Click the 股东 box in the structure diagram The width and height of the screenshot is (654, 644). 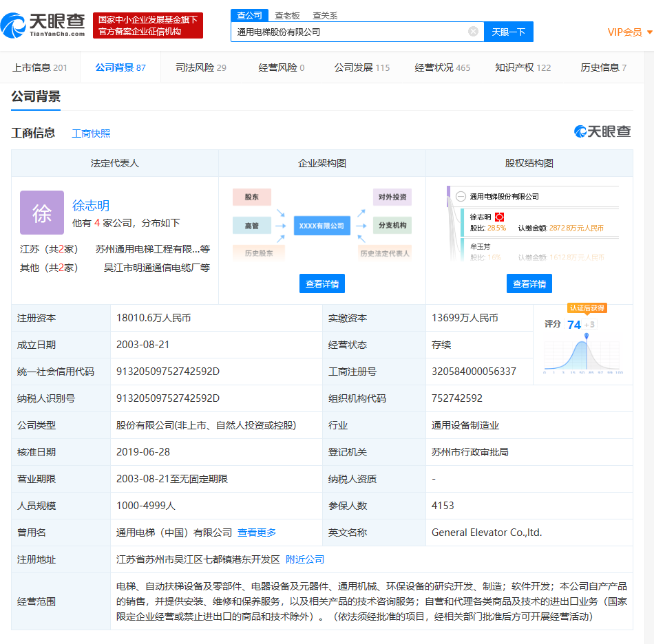tap(251, 197)
